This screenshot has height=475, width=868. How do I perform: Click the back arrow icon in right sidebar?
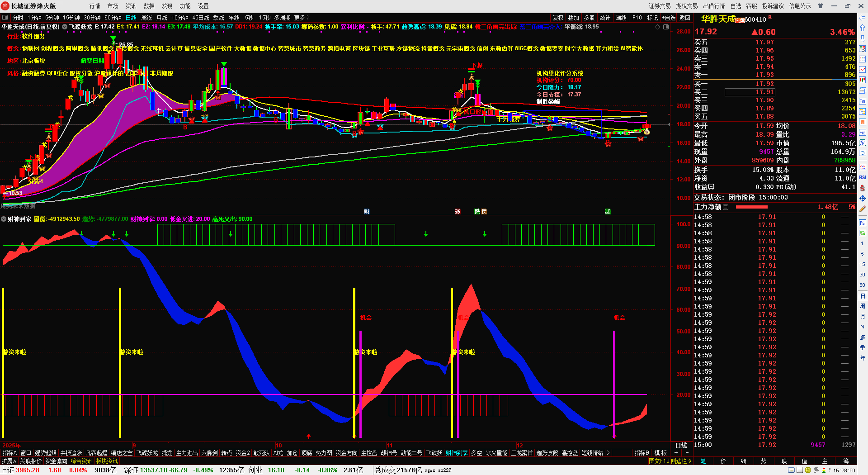[x=863, y=18]
